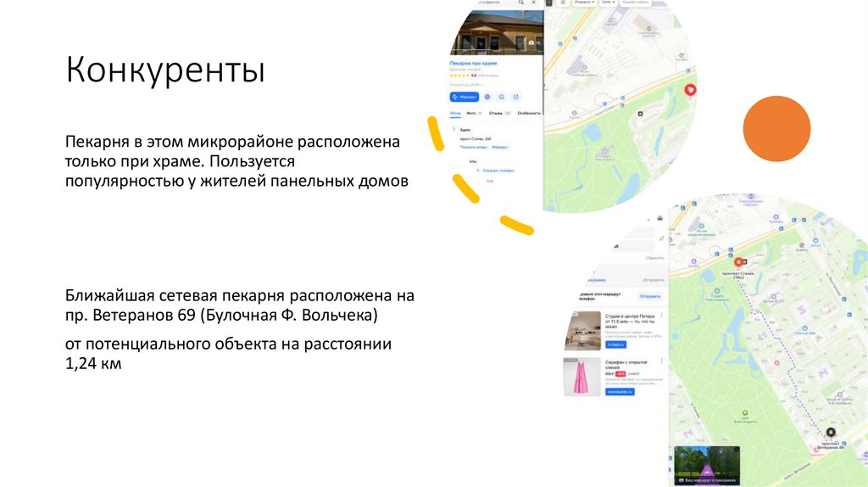
Task: Open the 'Пекарня при храме' place title
Action: (x=473, y=63)
